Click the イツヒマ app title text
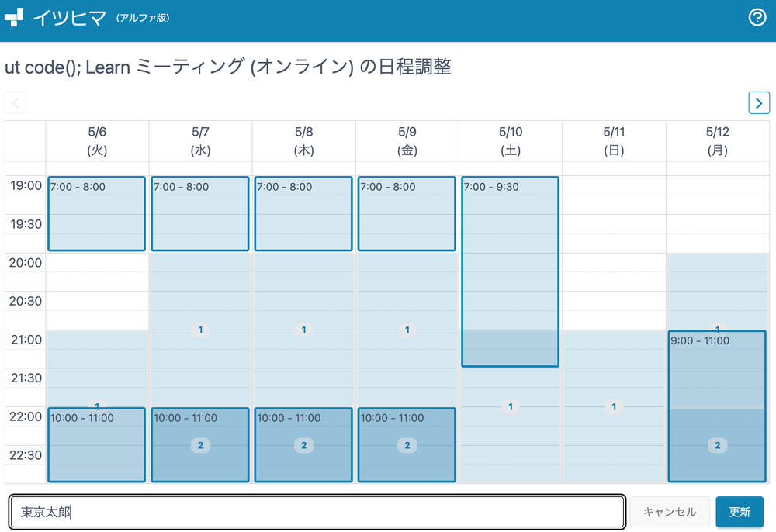Image resolution: width=776 pixels, height=532 pixels. [70, 18]
